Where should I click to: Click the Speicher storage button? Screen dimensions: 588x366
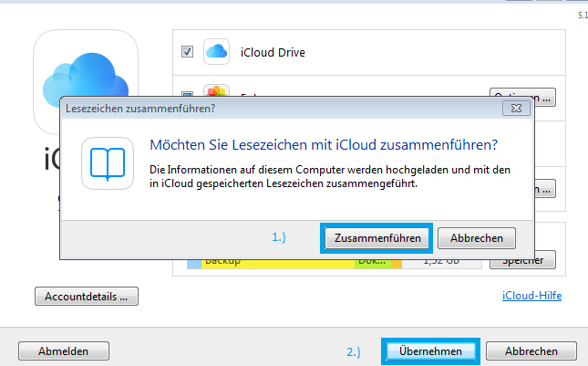[522, 262]
